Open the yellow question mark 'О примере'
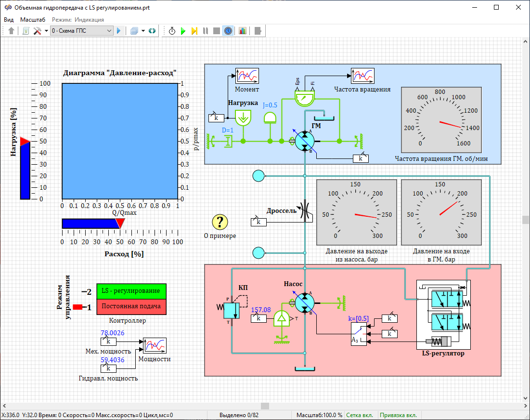The height and width of the screenshot is (420, 530). pyautogui.click(x=220, y=222)
